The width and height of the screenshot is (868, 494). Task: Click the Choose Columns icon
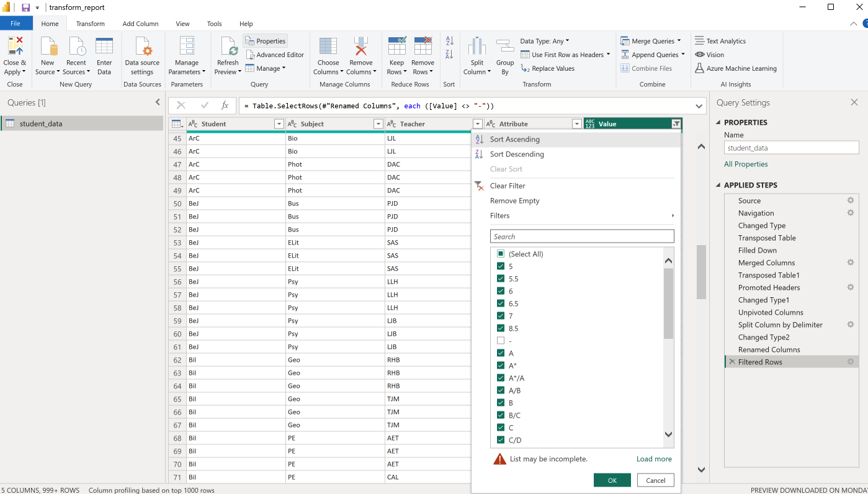328,47
